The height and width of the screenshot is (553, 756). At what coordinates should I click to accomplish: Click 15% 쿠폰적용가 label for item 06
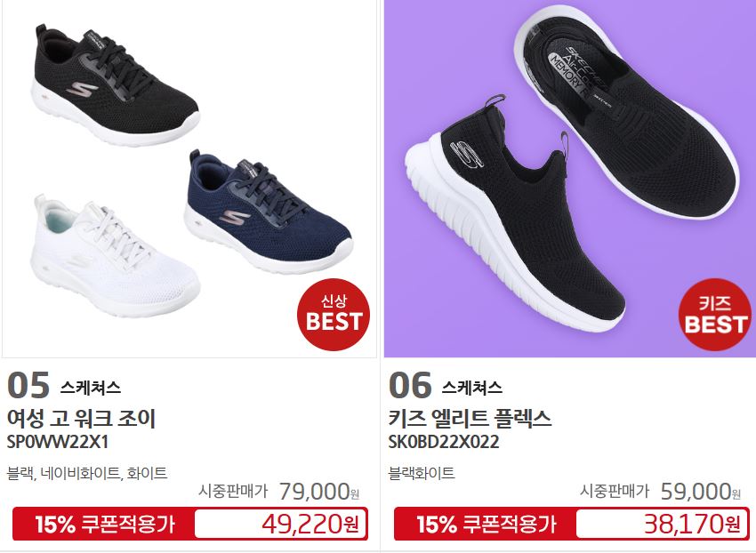click(487, 524)
